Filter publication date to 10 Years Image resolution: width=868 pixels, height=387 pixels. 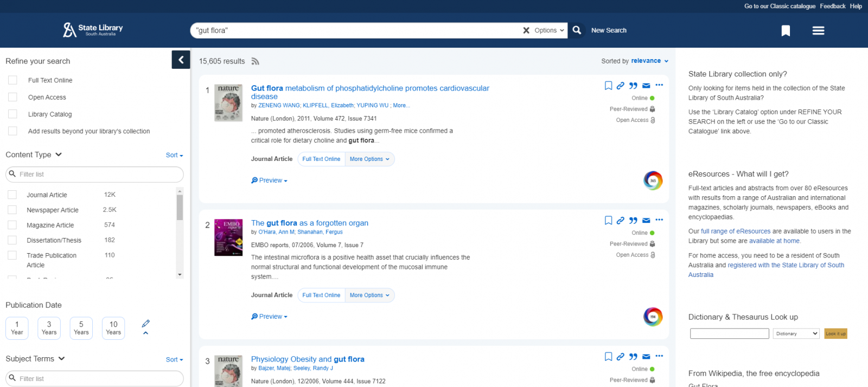(x=113, y=328)
